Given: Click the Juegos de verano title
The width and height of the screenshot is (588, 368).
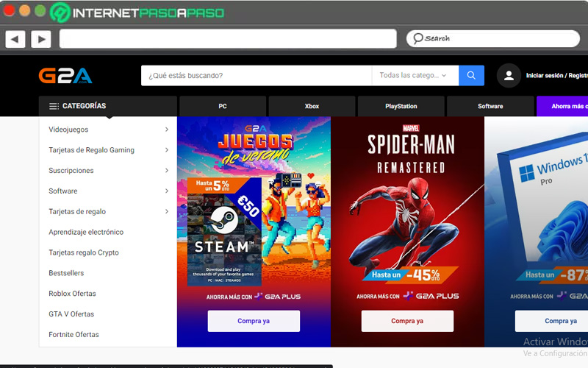Looking at the screenshot, I should [255, 149].
